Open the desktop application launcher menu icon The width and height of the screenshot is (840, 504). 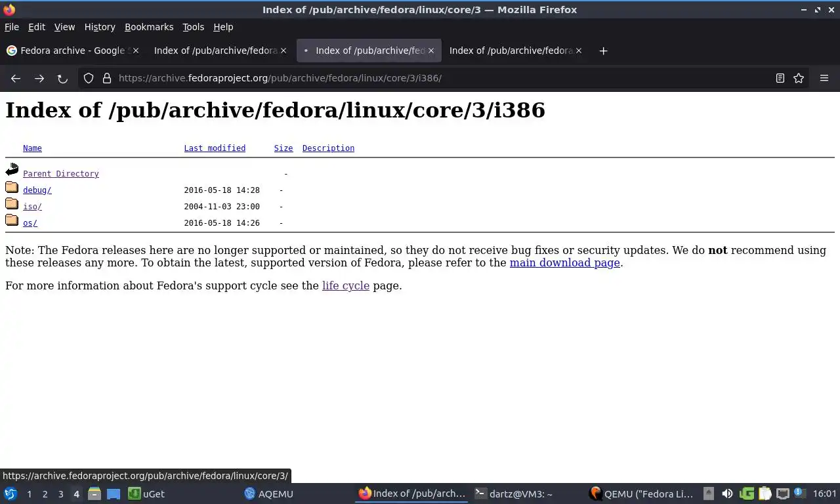[x=10, y=493]
